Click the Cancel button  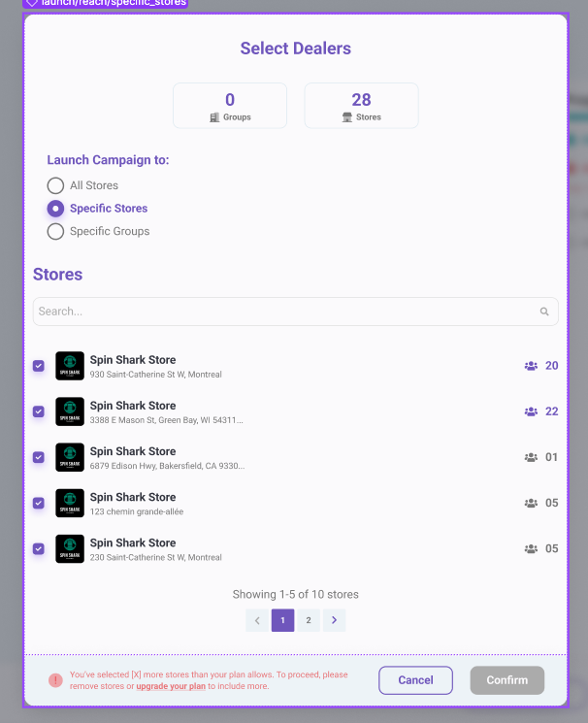(415, 680)
